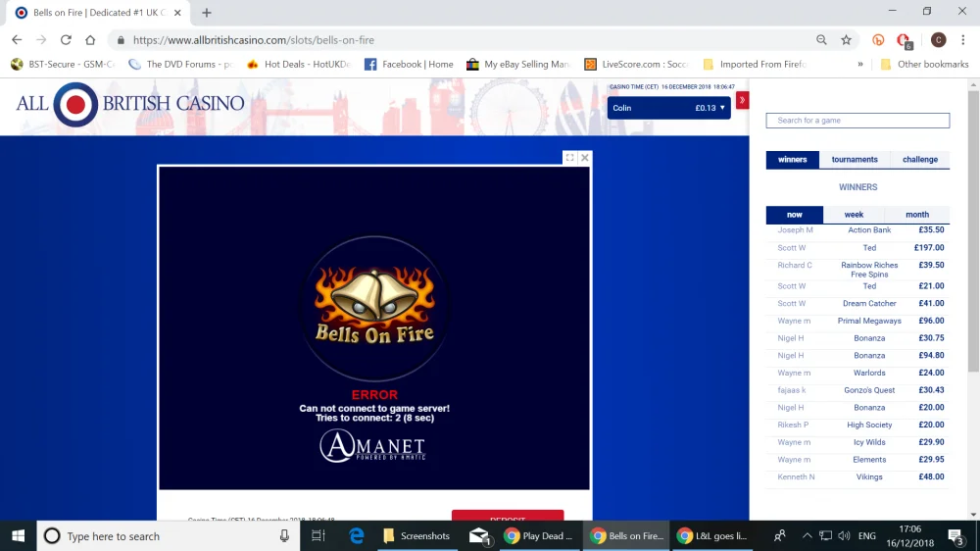Click the taskbar search box
Image resolution: width=980 pixels, height=551 pixels.
tap(169, 536)
